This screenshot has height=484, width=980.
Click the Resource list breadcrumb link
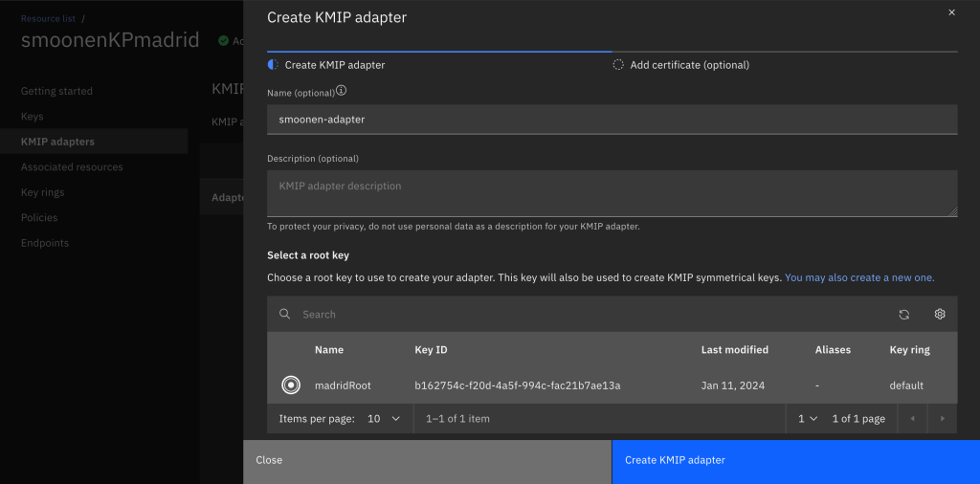click(48, 18)
